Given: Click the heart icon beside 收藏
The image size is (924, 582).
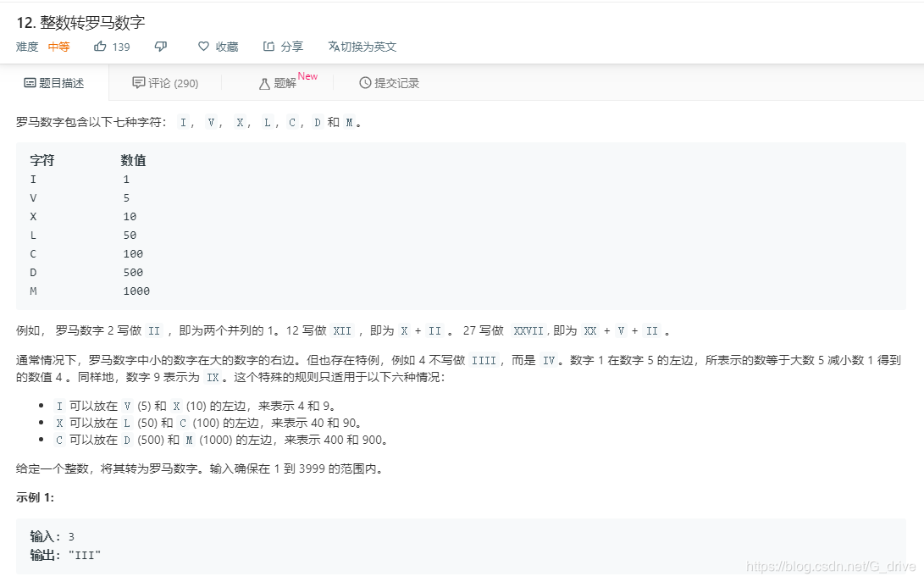Looking at the screenshot, I should click(202, 47).
